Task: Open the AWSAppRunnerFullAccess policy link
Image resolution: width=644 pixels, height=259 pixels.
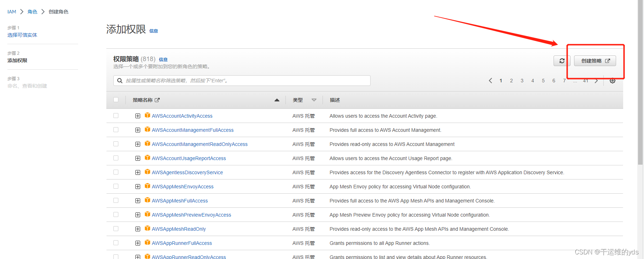Action: (x=182, y=243)
